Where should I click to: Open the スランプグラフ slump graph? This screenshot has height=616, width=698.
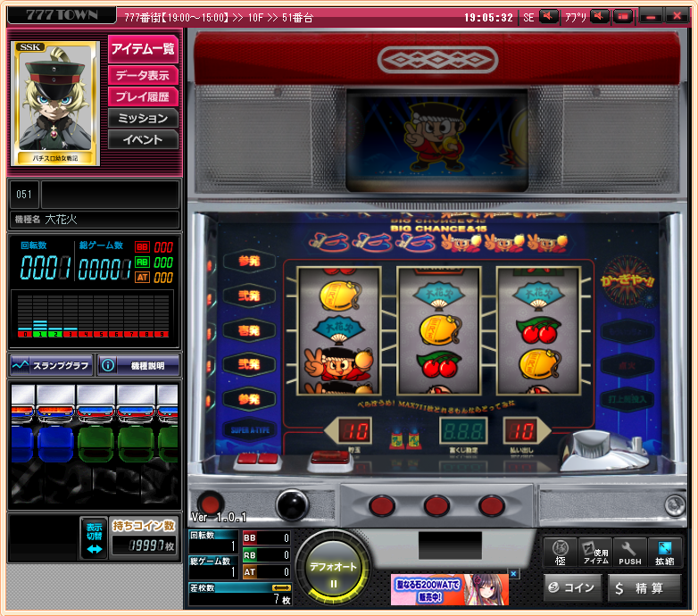click(x=51, y=365)
